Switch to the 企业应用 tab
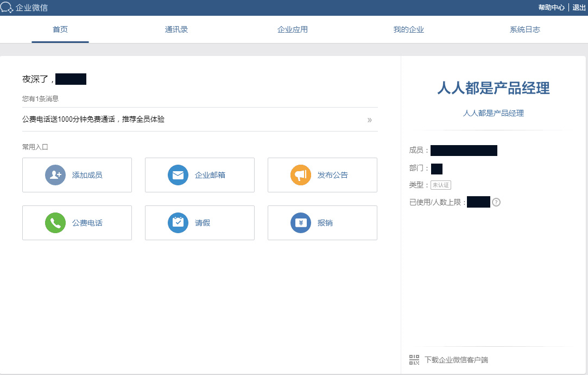The height and width of the screenshot is (375, 588). click(x=293, y=29)
